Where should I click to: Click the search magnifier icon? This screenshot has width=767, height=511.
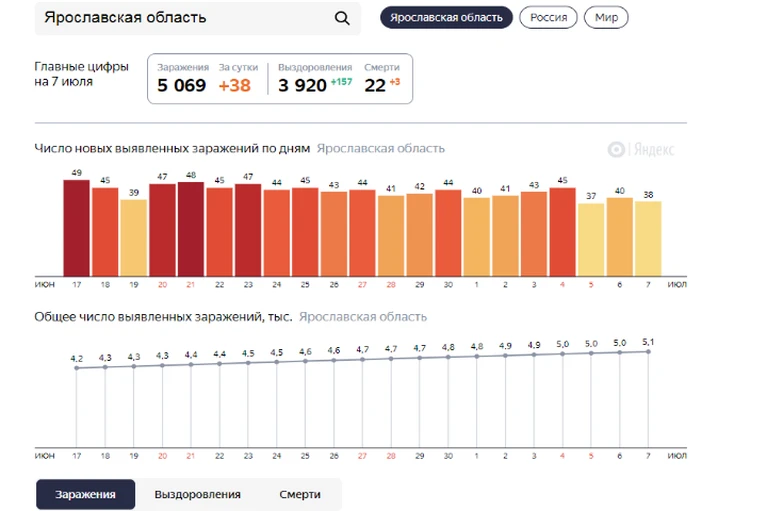342,18
